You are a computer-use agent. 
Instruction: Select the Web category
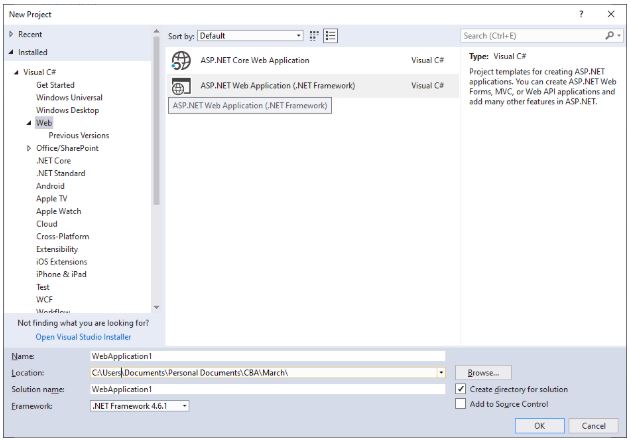point(44,123)
